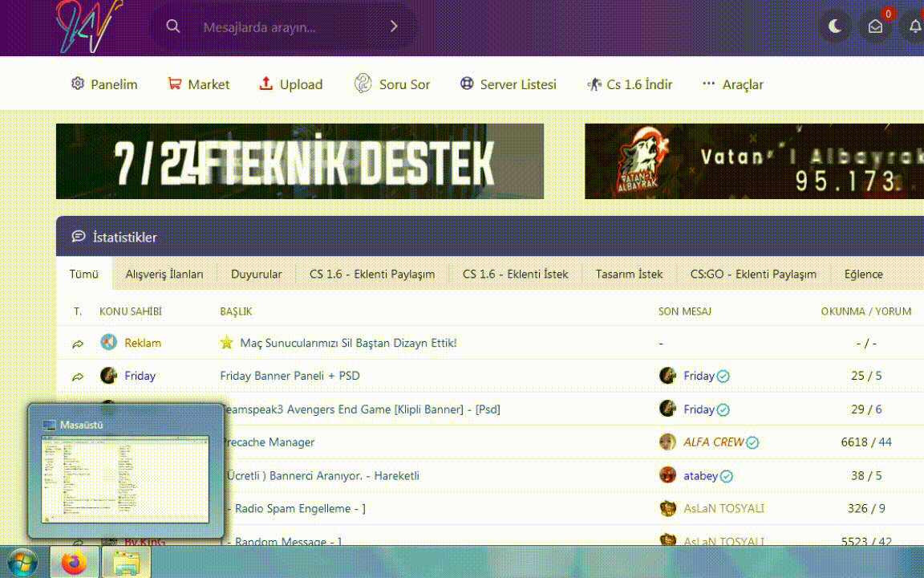Click the İstatistikler speech bubble icon
The width and height of the screenshot is (924, 578).
point(79,237)
